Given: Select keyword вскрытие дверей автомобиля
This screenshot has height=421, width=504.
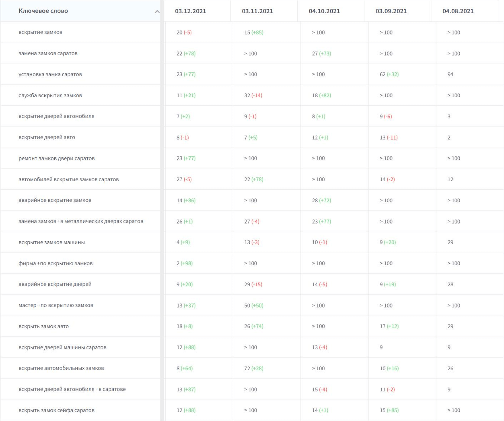Looking at the screenshot, I should (57, 116).
